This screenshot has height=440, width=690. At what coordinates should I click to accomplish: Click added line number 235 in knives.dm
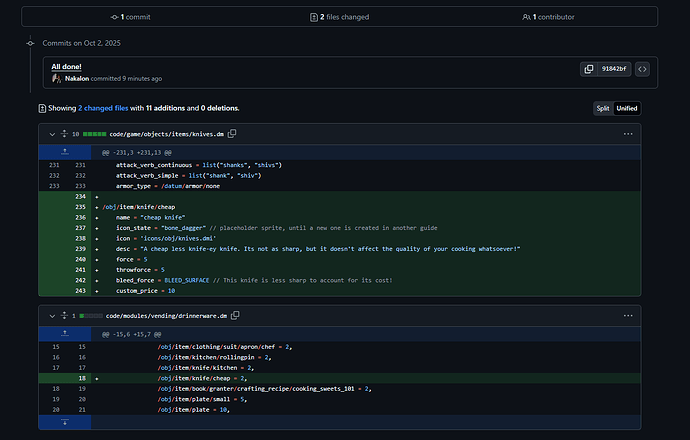tap(80, 207)
